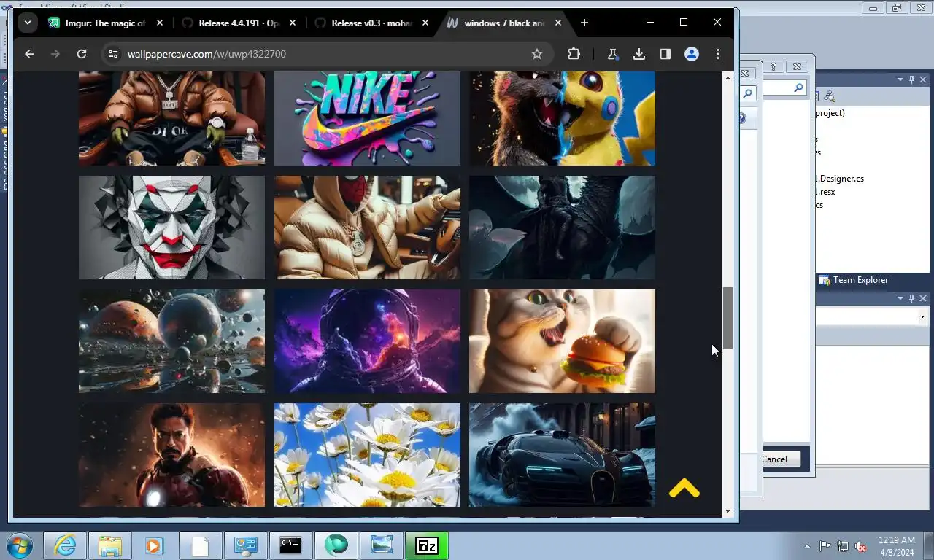Open the Chrome Labs flask icon
Image resolution: width=934 pixels, height=560 pixels.
pos(613,54)
